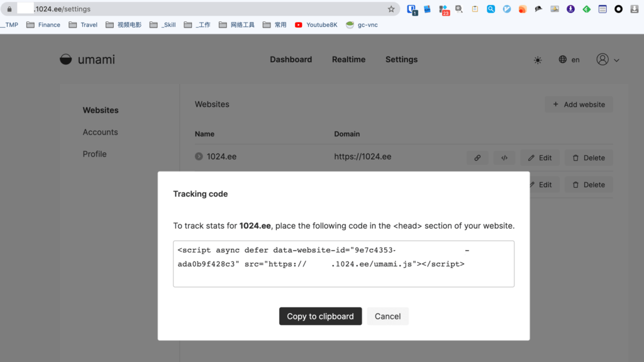The height and width of the screenshot is (362, 644).
Task: Open the language selector showing en
Action: (x=569, y=60)
